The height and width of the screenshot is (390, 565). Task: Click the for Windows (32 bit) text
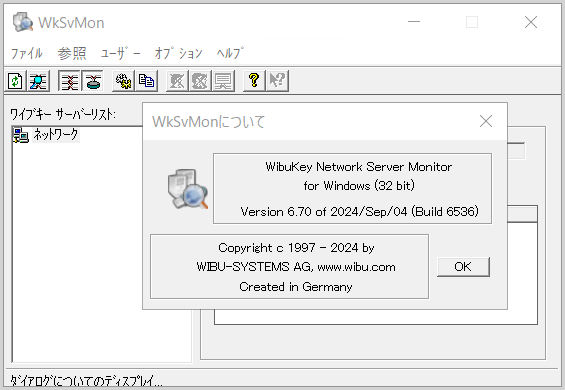tap(359, 186)
